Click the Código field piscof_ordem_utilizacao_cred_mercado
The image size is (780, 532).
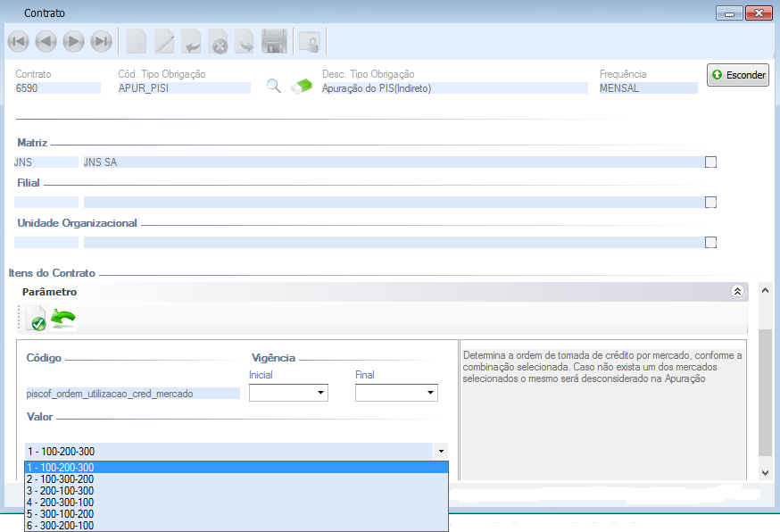tap(132, 394)
